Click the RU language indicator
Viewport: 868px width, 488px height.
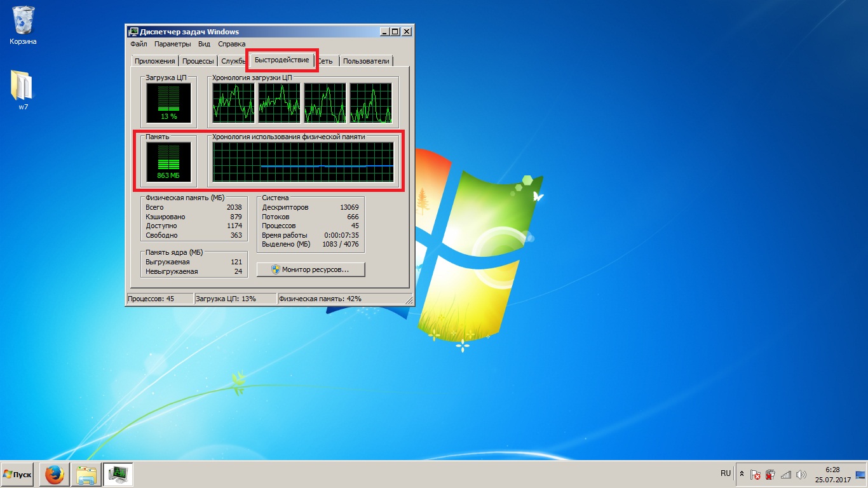pyautogui.click(x=726, y=474)
